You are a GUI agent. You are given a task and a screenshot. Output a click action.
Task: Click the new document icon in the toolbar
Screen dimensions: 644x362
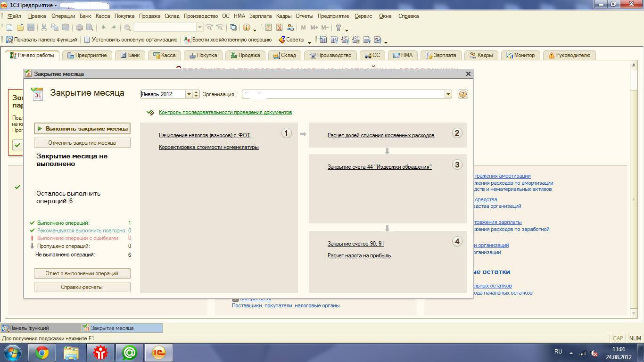click(9, 27)
